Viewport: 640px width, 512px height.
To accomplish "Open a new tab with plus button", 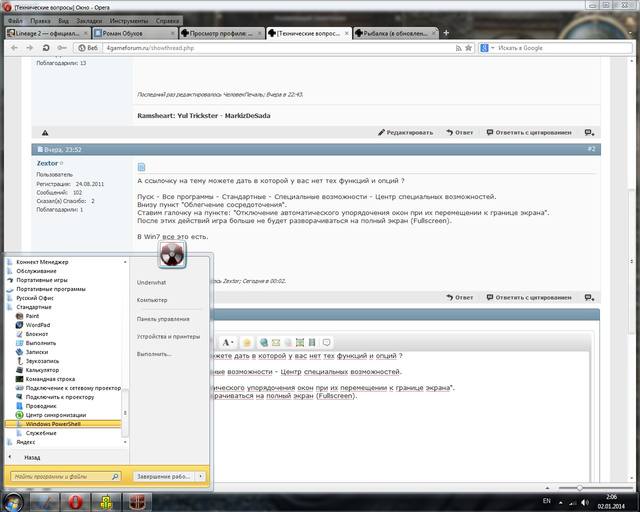I will [x=446, y=33].
